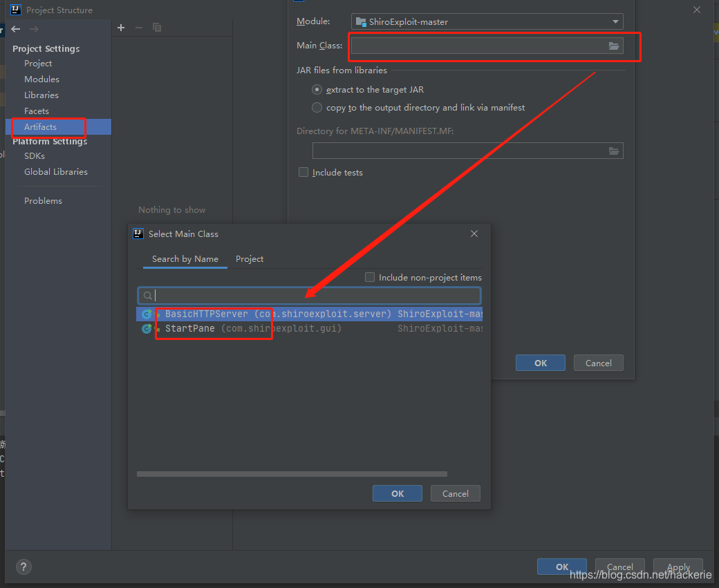
Task: Select copy to output directory option
Action: (x=317, y=107)
